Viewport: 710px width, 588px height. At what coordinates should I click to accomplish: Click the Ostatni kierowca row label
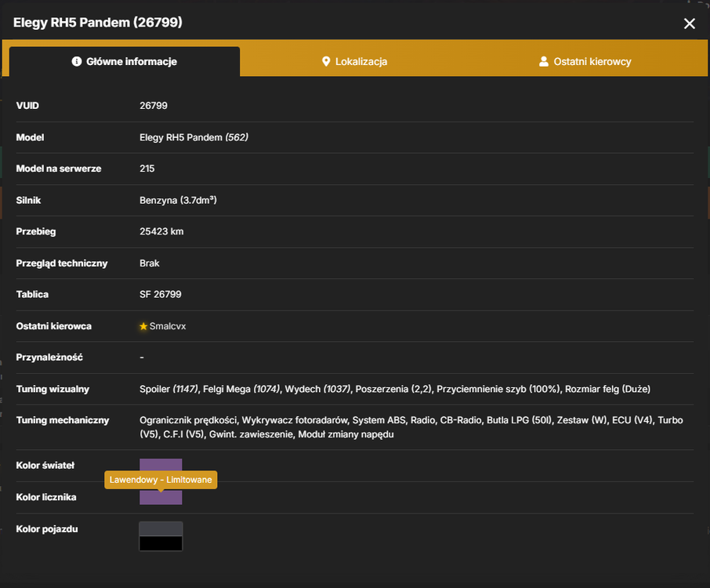click(x=53, y=326)
